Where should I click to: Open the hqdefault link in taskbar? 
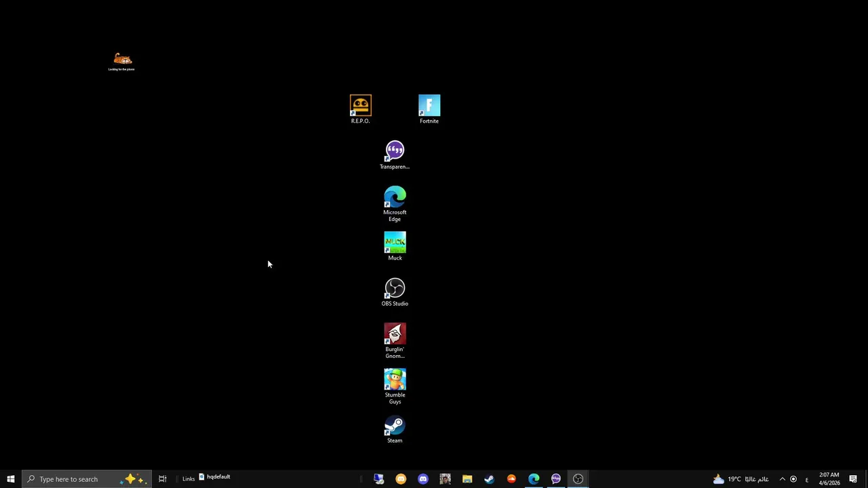click(x=215, y=477)
